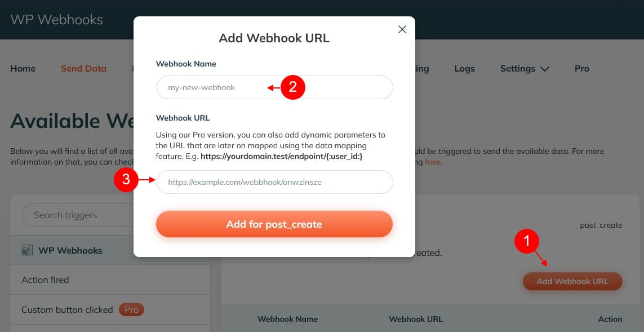Click the Webhook URL input field
This screenshot has width=644, height=332.
coord(275,182)
